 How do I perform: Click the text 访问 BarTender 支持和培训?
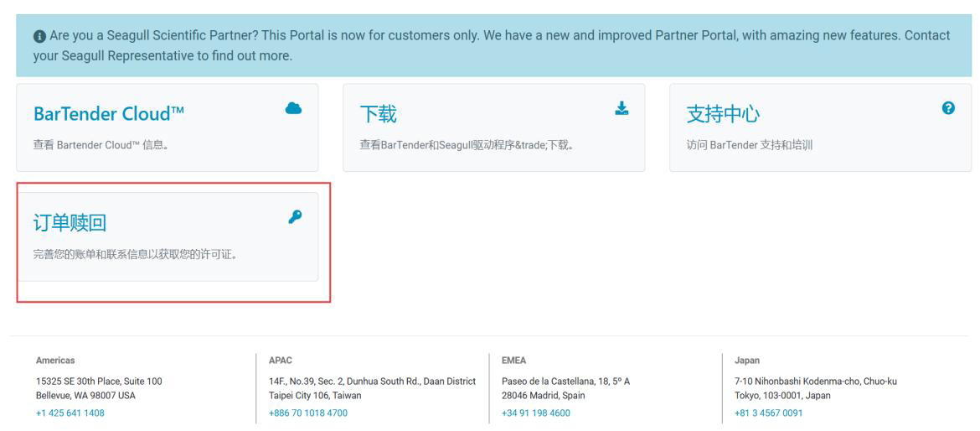tap(750, 145)
